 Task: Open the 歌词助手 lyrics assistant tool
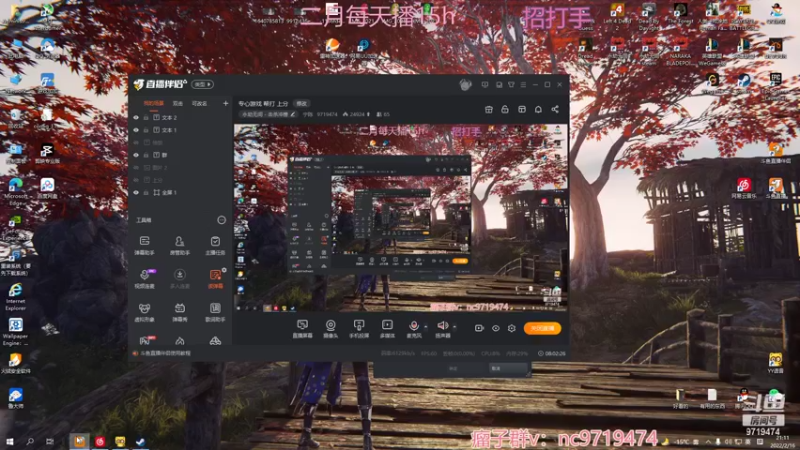pos(215,312)
